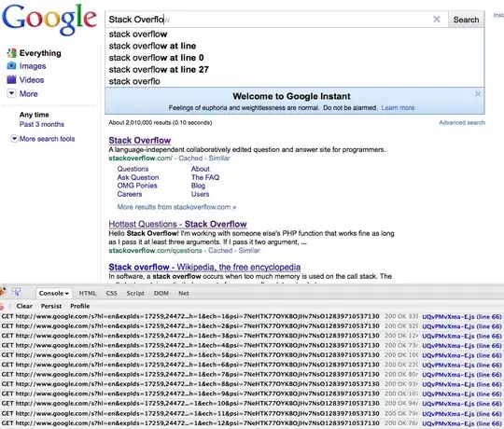Open the Users sitelink
This screenshot has height=429, width=504.
200,194
